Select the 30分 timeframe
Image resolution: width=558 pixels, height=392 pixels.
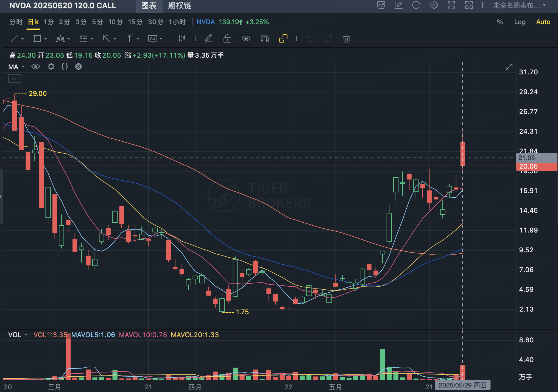tap(156, 22)
